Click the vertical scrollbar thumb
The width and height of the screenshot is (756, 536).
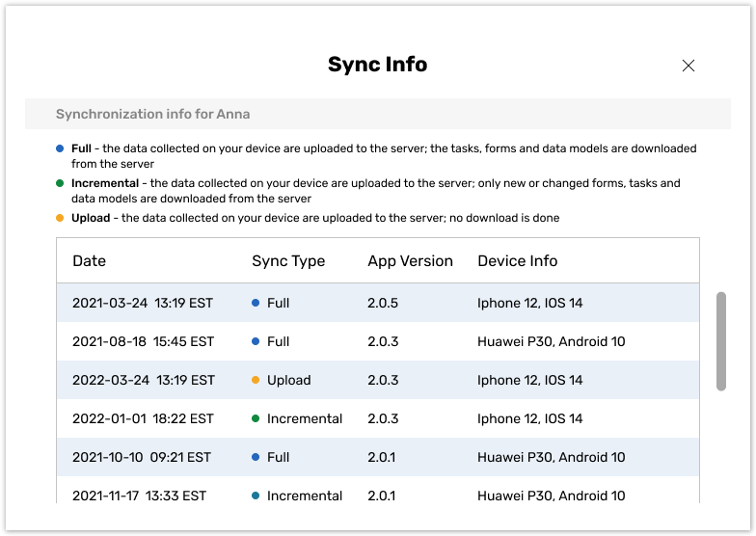pos(721,341)
